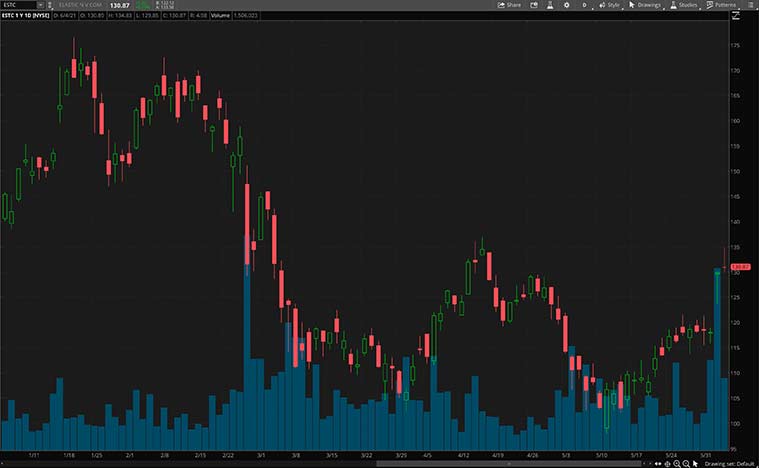Open the Style menu
The width and height of the screenshot is (759, 468).
click(610, 5)
